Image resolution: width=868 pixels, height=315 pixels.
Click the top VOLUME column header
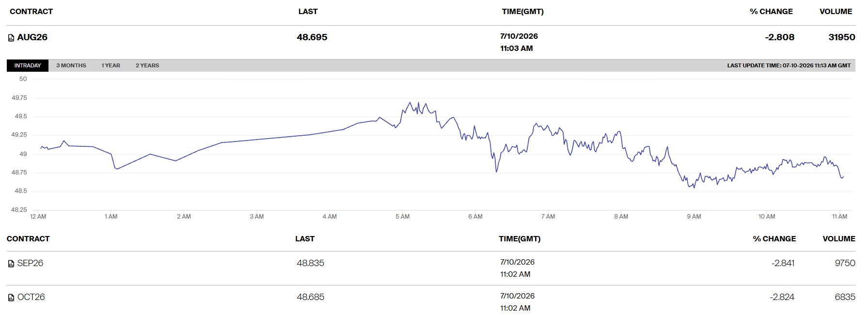(836, 12)
